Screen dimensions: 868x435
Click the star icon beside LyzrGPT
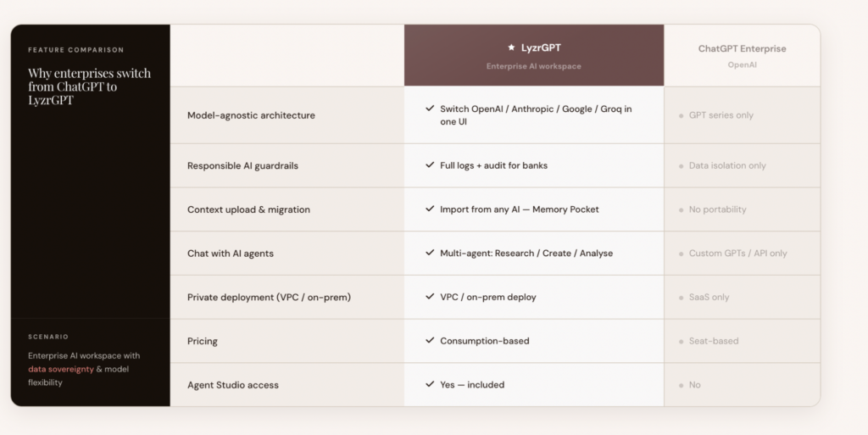click(511, 47)
